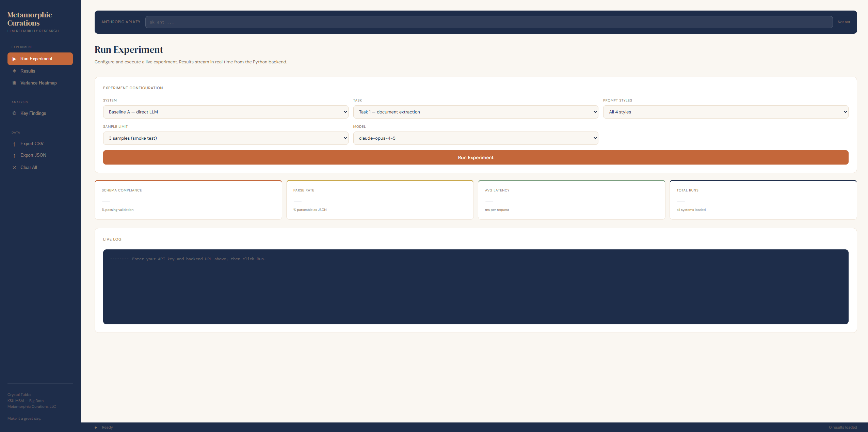Click the 'Crystal Tubbs' footer text

coord(19,395)
